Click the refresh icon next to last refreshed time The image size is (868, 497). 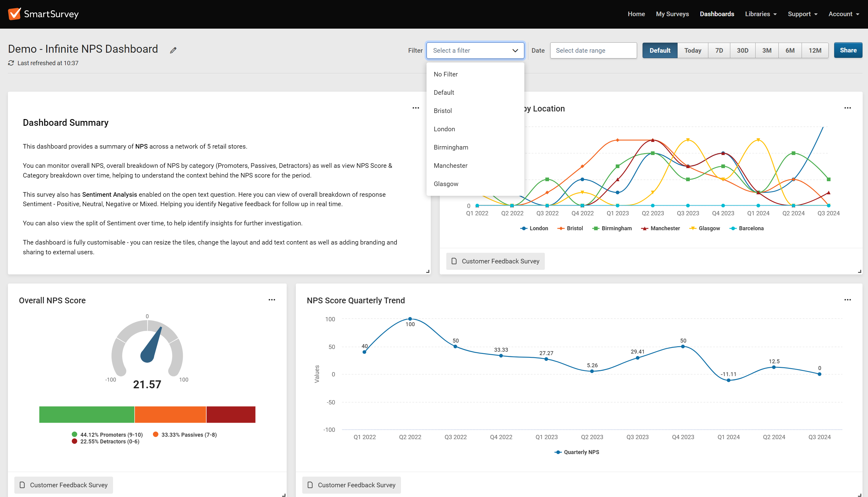(11, 63)
